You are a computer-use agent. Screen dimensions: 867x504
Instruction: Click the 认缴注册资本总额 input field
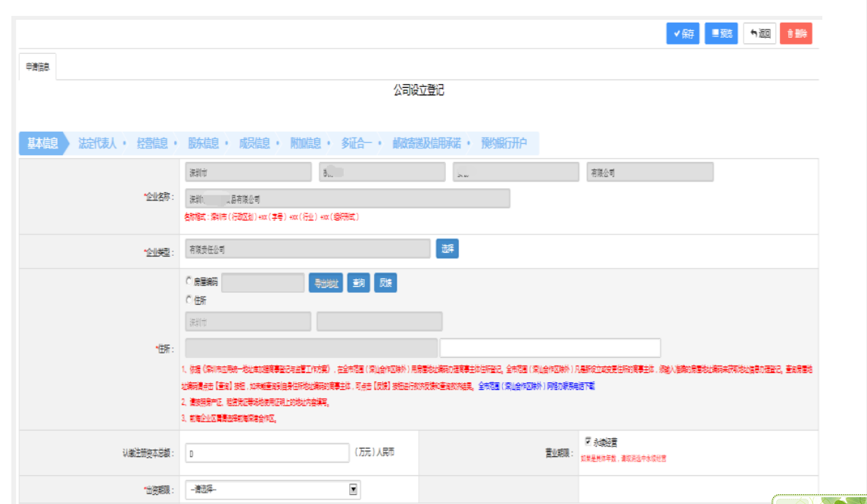(267, 453)
